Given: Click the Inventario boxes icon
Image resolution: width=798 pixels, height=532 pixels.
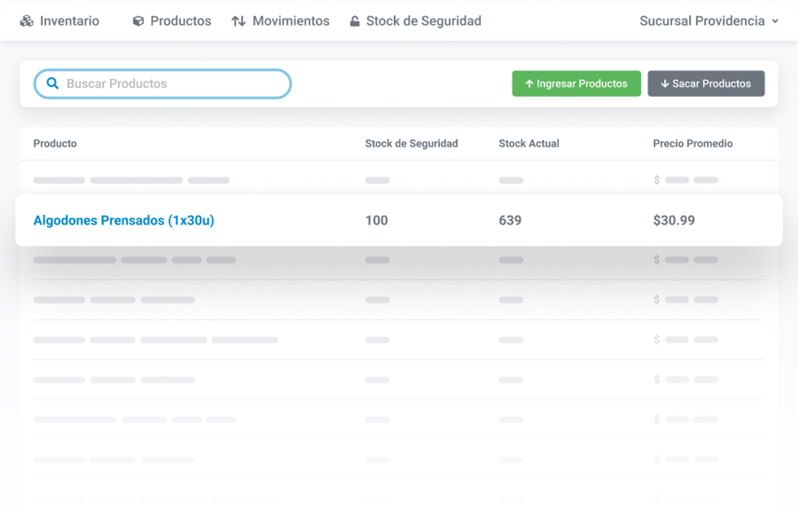Looking at the screenshot, I should pos(26,21).
